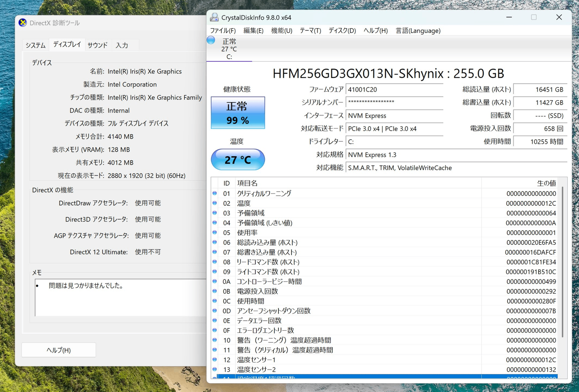Click the memo text 問題は見つかりませんでした。
Viewport: 579px width, 392px height.
[x=86, y=285]
